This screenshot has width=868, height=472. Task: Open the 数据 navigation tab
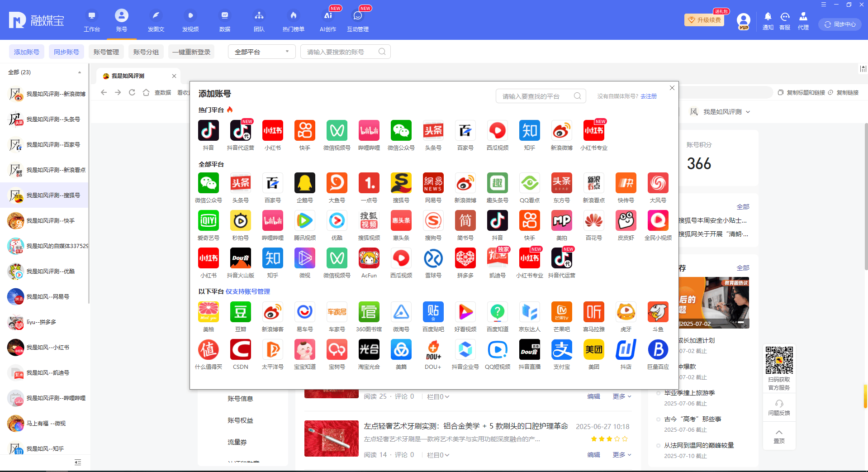click(225, 21)
